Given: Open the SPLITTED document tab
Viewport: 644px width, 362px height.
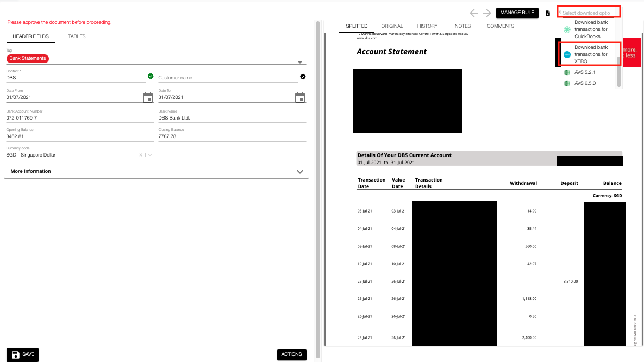Looking at the screenshot, I should tap(357, 26).
